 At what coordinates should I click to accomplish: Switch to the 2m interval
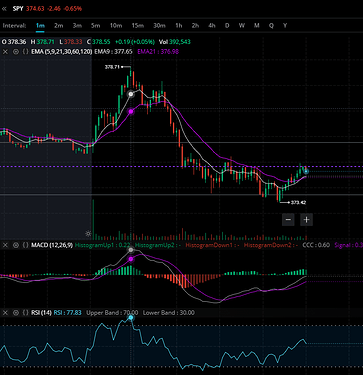point(59,26)
